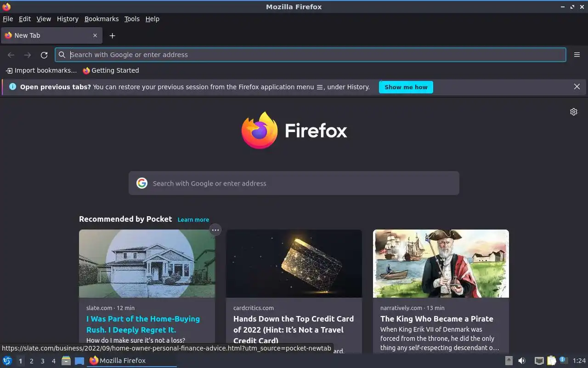Click the show desktop taskbar icon

coord(79,361)
